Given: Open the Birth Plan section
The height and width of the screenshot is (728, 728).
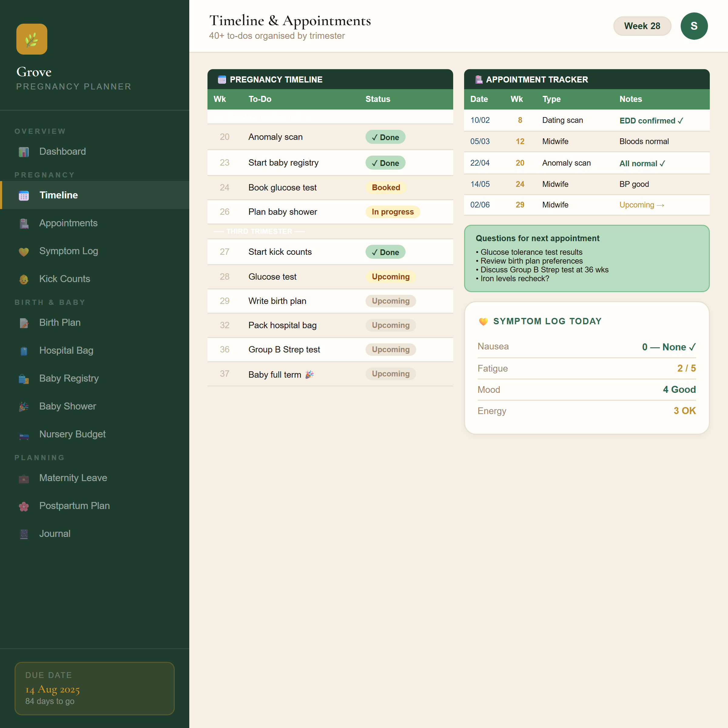Looking at the screenshot, I should point(95,322).
